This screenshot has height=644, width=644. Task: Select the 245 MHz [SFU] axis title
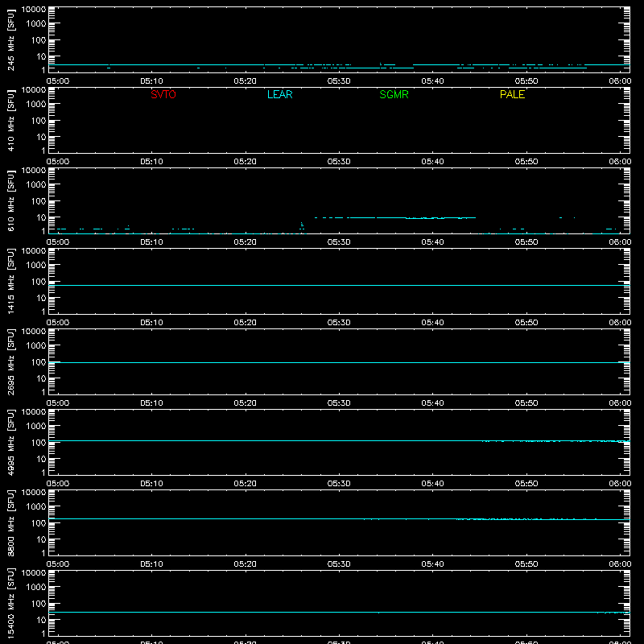tap(11, 39)
